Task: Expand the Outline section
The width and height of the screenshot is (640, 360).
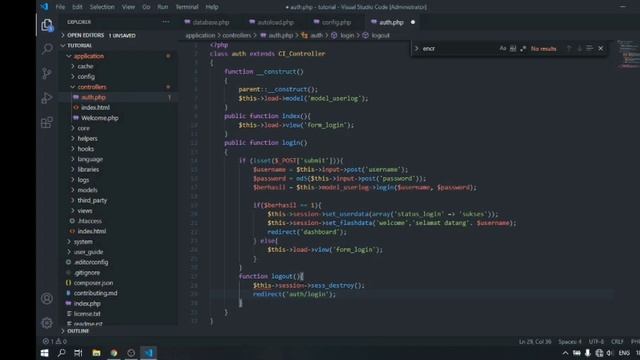Action: pos(78,331)
